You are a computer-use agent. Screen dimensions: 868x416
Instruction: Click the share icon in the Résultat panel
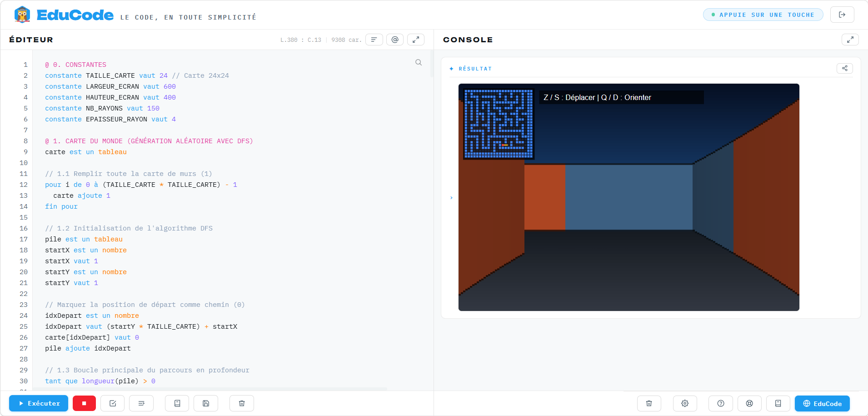[845, 68]
